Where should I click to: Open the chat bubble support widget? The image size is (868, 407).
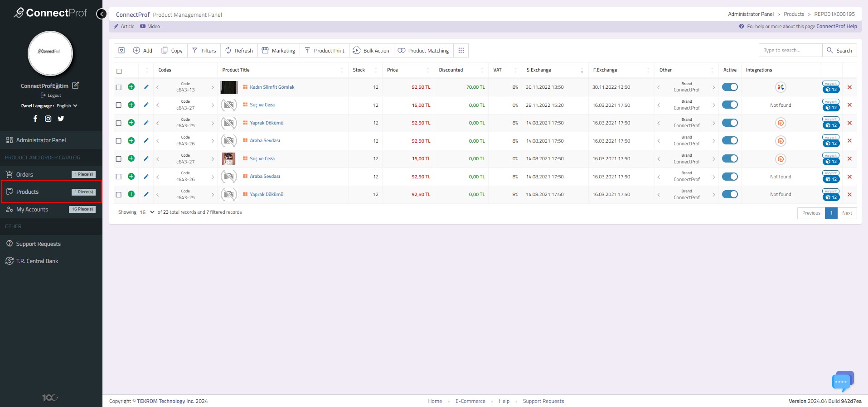point(842,382)
